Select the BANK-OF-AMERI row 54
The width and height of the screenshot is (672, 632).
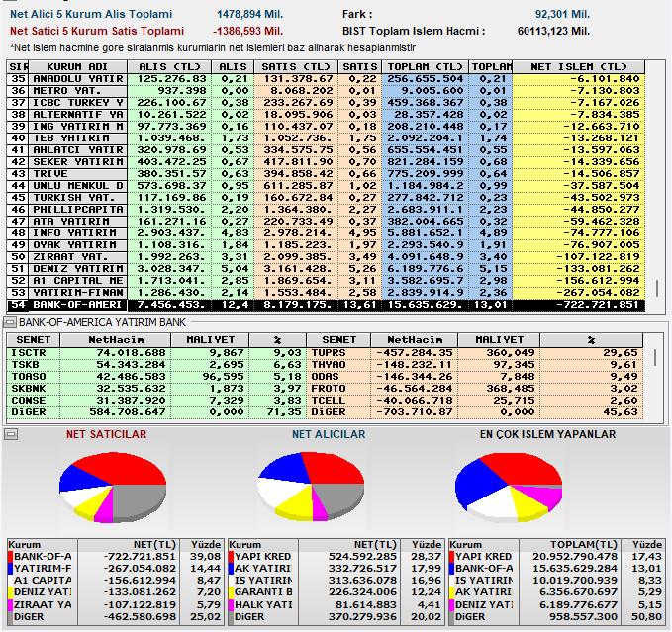(x=326, y=305)
